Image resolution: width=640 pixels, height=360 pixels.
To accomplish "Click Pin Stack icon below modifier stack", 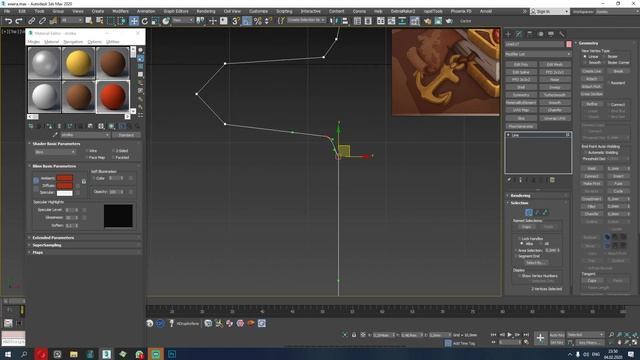I will pos(509,180).
